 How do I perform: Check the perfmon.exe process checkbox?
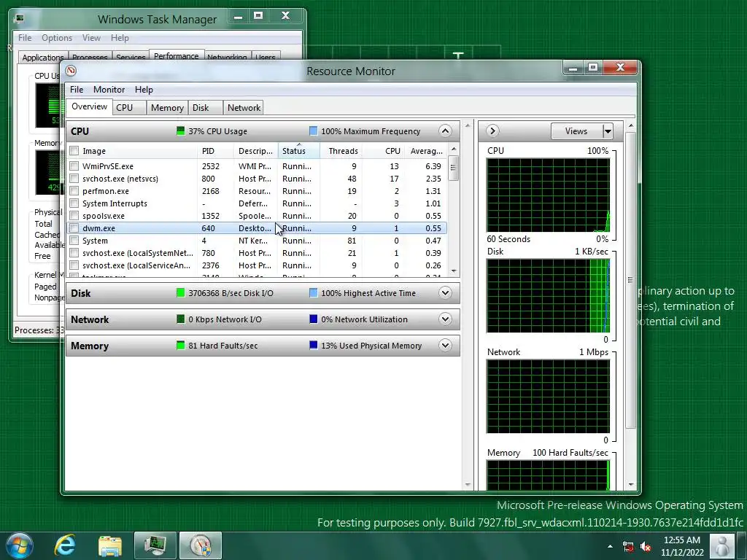74,191
